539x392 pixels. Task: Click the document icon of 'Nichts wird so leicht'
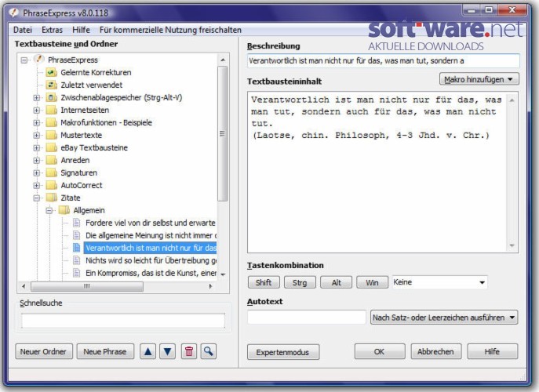point(77,260)
